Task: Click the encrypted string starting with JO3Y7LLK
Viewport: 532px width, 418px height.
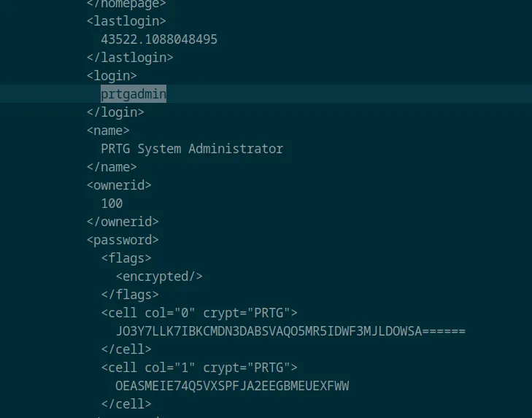Action: pos(290,331)
